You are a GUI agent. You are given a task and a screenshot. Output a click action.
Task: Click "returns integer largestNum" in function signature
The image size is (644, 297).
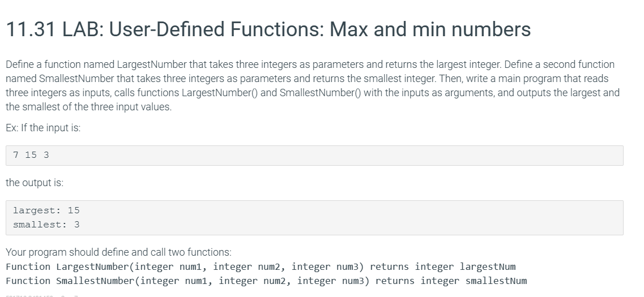(443, 266)
